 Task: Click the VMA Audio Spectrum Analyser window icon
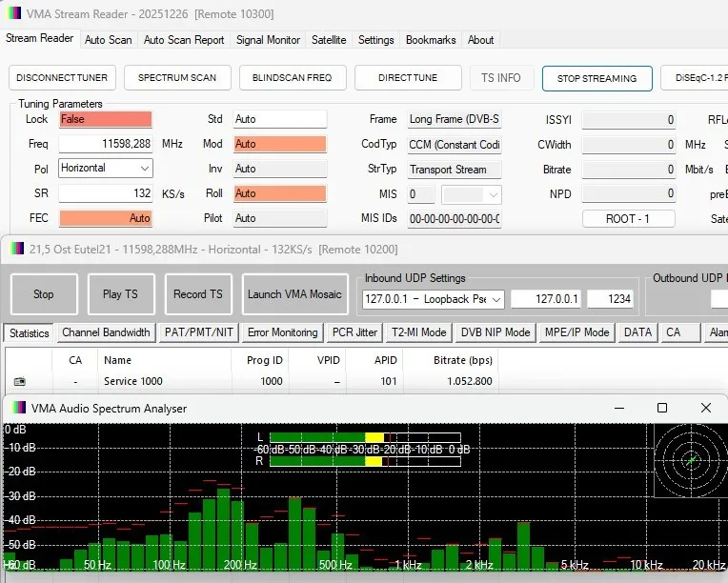click(15, 408)
